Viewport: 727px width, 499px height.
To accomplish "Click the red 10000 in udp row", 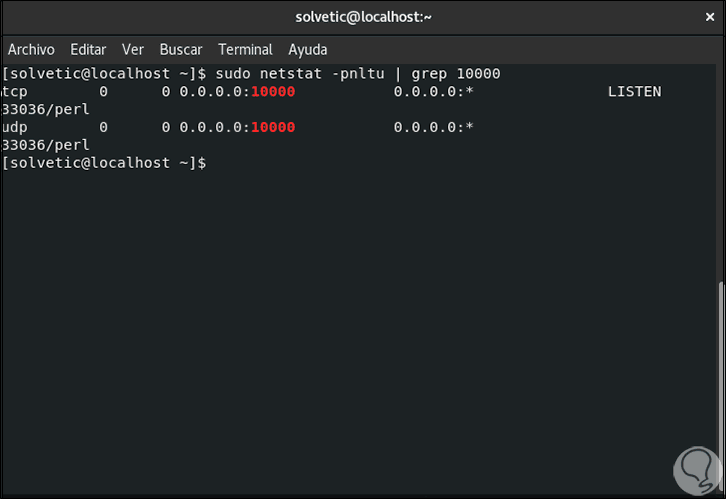I will [273, 127].
